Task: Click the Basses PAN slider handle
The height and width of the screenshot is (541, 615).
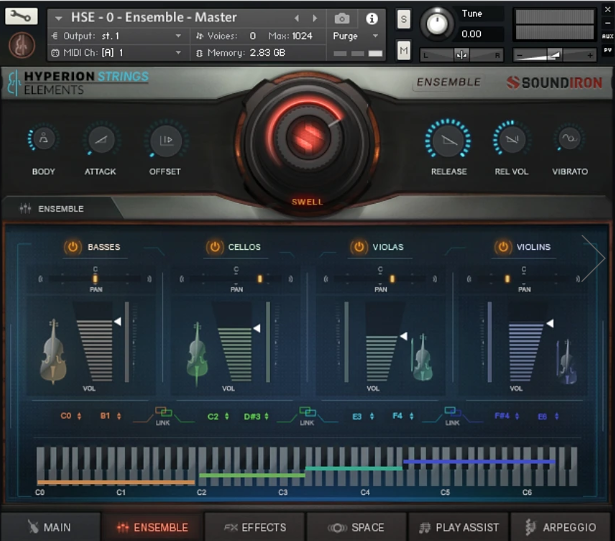Action: pyautogui.click(x=95, y=279)
